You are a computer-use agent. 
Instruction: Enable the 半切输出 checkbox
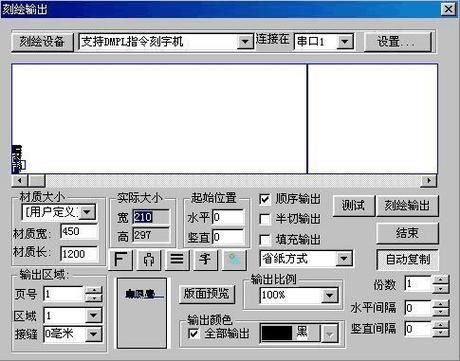tap(264, 219)
